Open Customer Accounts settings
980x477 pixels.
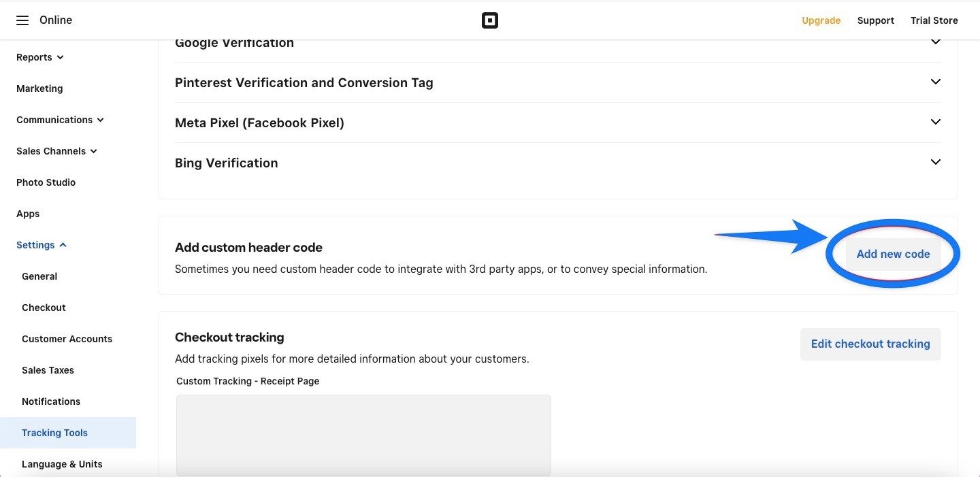pyautogui.click(x=67, y=339)
